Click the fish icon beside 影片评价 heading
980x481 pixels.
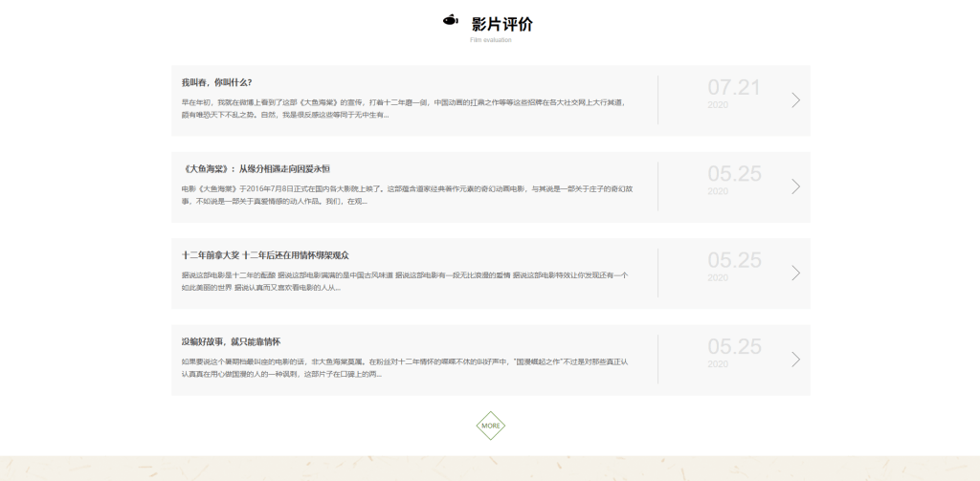tap(451, 21)
